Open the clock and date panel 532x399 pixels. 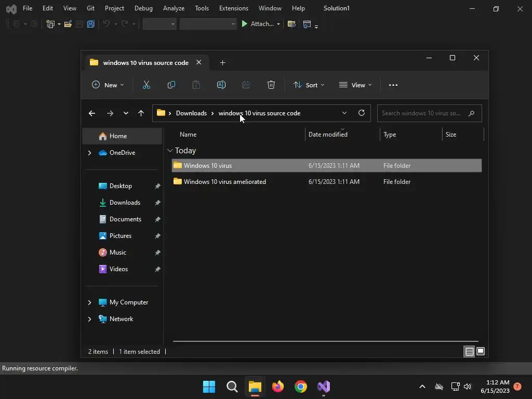(x=495, y=387)
